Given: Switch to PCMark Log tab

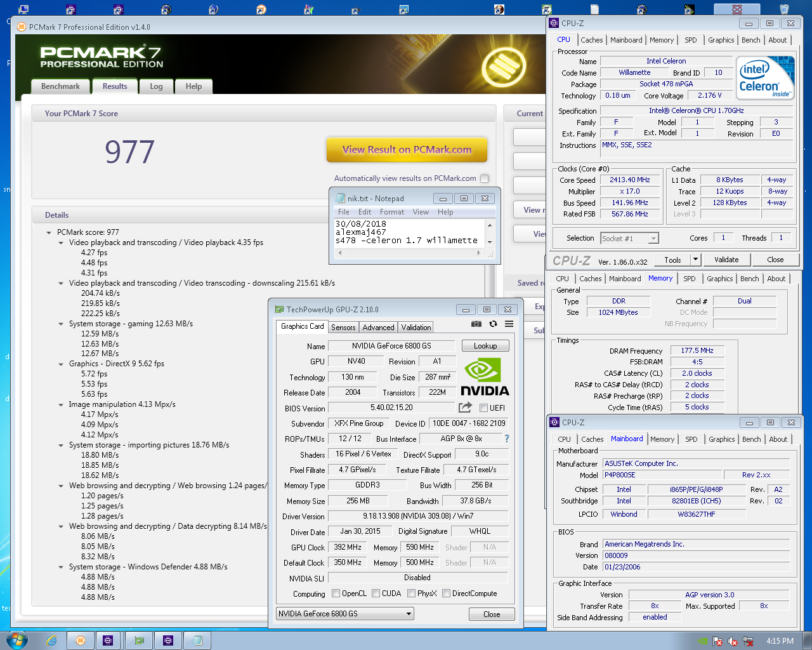Looking at the screenshot, I should click(156, 86).
